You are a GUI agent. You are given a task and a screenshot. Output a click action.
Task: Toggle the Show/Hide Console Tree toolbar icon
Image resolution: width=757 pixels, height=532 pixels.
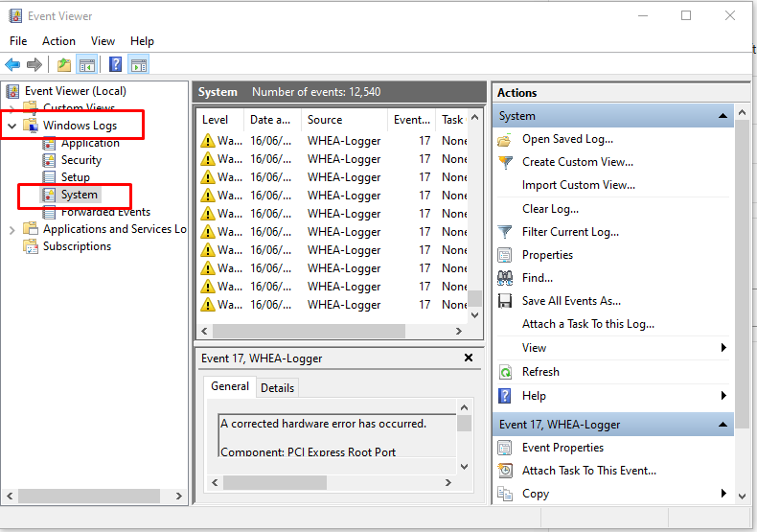coord(87,65)
